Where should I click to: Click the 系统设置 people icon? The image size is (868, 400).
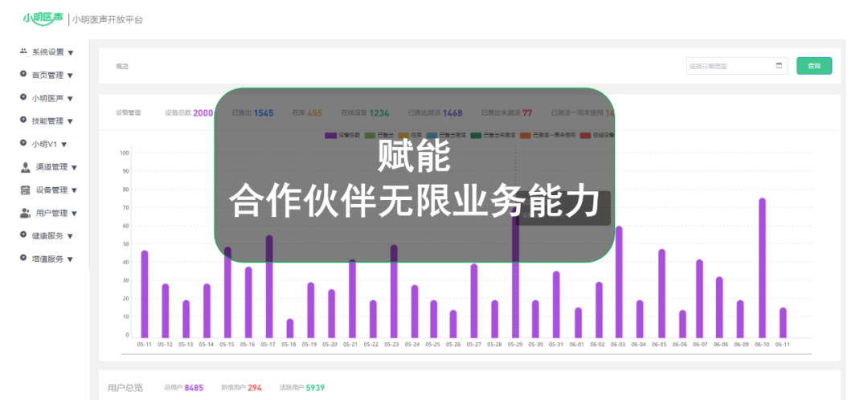tap(23, 51)
